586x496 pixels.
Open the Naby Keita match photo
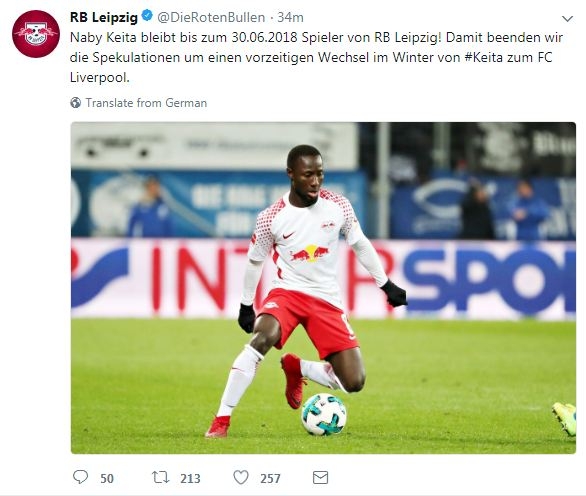tap(323, 288)
